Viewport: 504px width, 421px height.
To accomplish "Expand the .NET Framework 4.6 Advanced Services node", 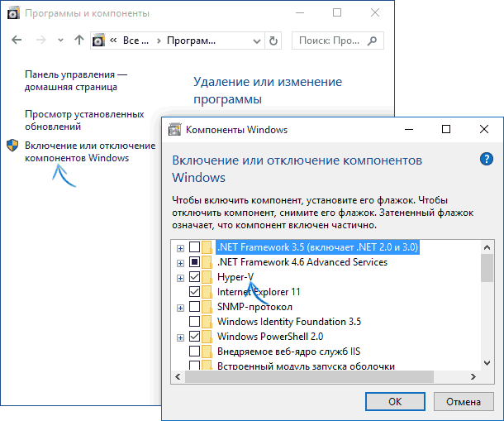I will [180, 263].
